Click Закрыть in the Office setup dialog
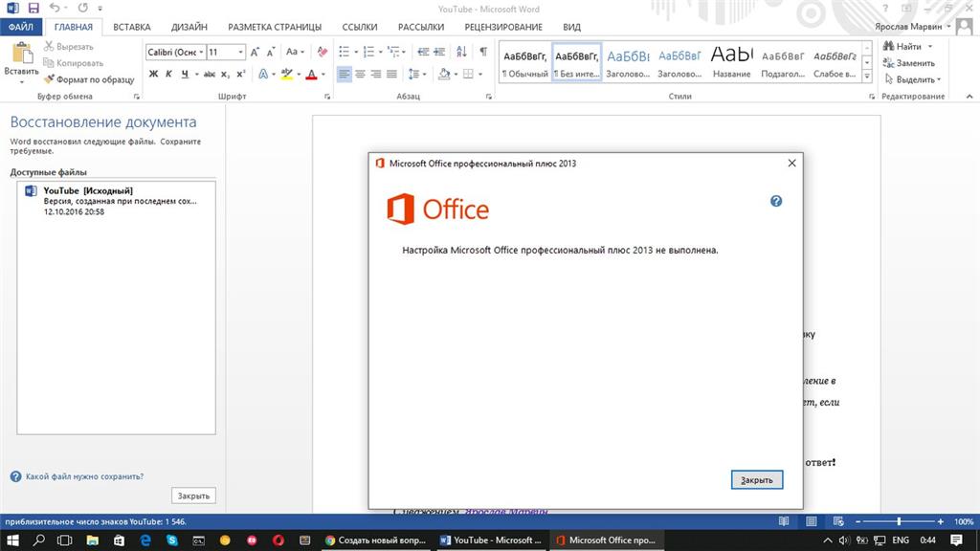The image size is (980, 551). (x=757, y=480)
